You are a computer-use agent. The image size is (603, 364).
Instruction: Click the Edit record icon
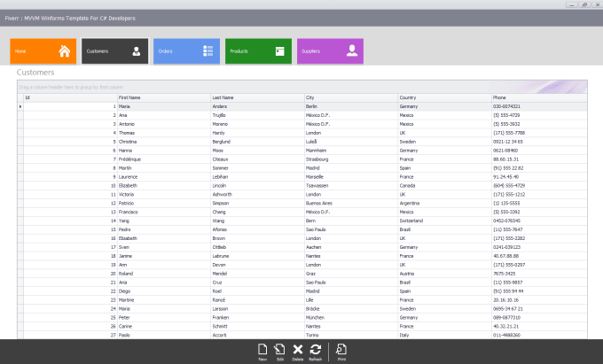(x=280, y=352)
